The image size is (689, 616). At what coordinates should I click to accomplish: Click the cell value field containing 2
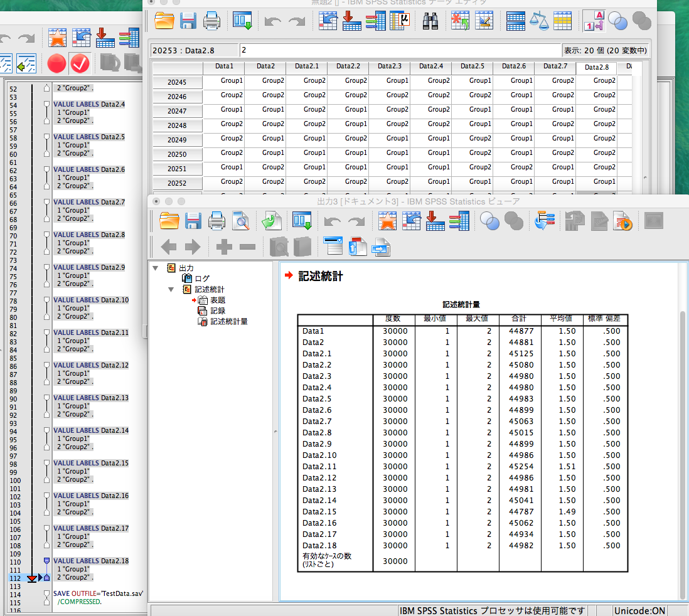pos(400,50)
